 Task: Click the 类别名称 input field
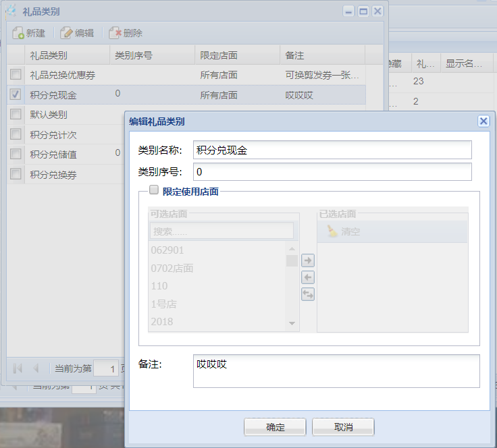[332, 150]
